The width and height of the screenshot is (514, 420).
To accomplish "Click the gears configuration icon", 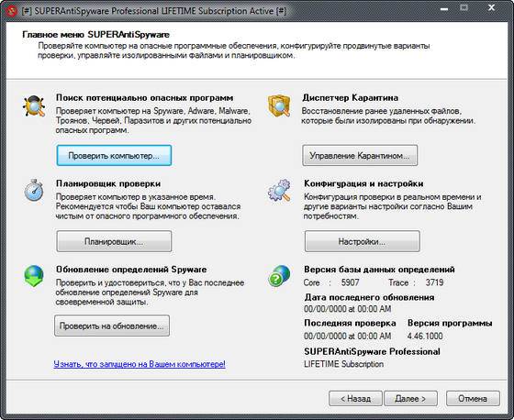I will (x=279, y=190).
